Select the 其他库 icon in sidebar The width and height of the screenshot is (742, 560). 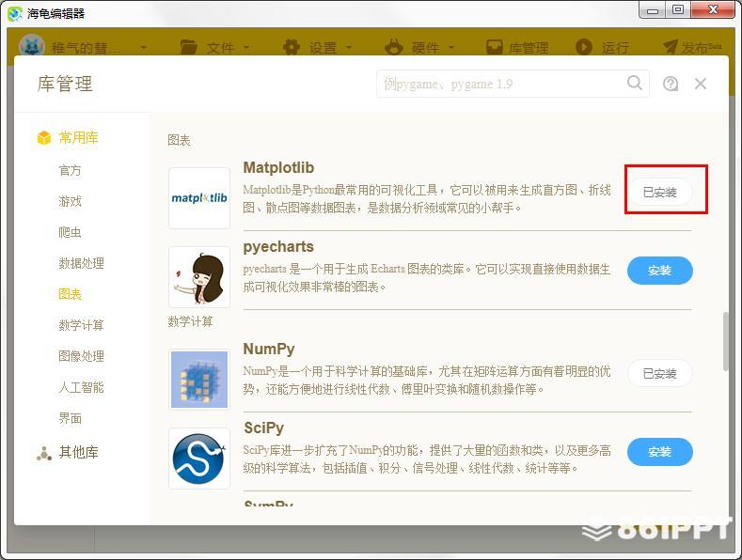44,453
